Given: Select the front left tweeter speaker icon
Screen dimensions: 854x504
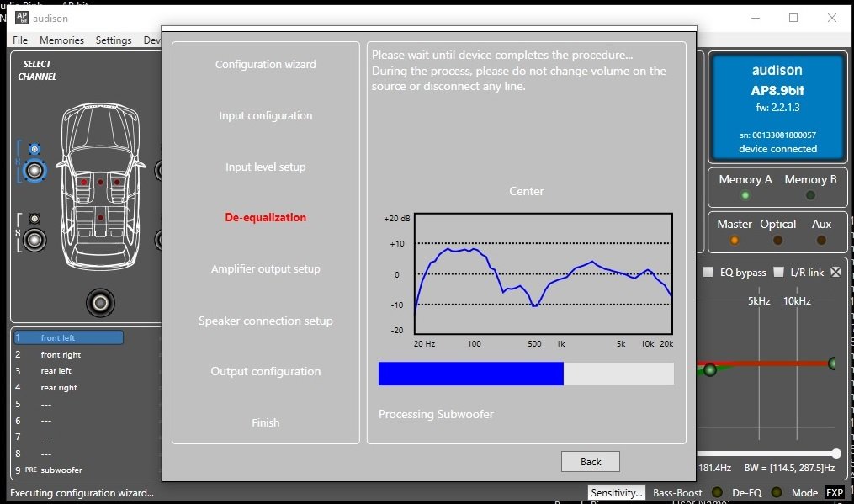Looking at the screenshot, I should (34, 149).
